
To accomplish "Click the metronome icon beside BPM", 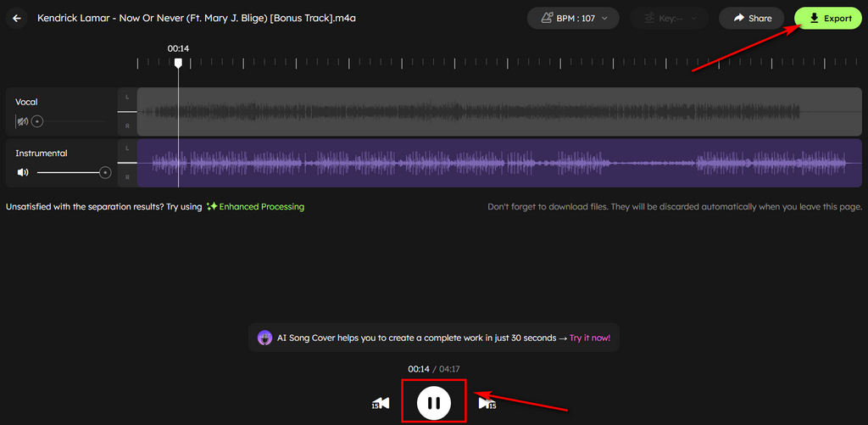I will (548, 19).
